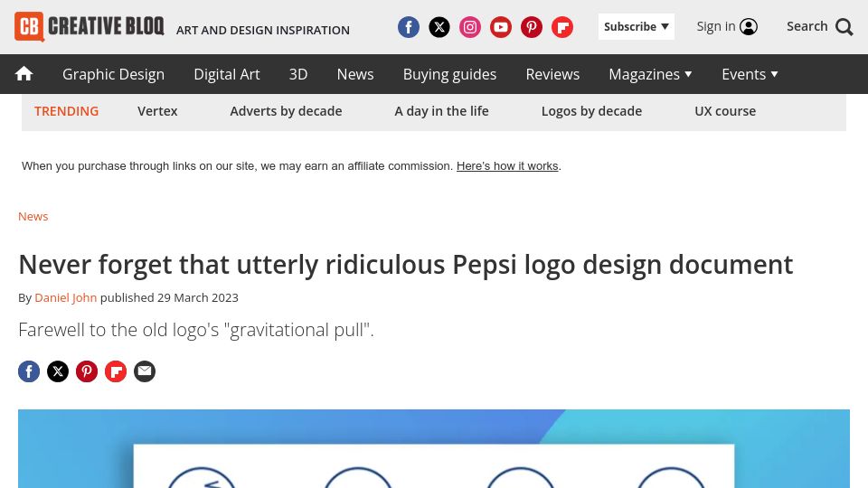Open A day in the life link
The width and height of the screenshot is (868, 488).
click(442, 111)
